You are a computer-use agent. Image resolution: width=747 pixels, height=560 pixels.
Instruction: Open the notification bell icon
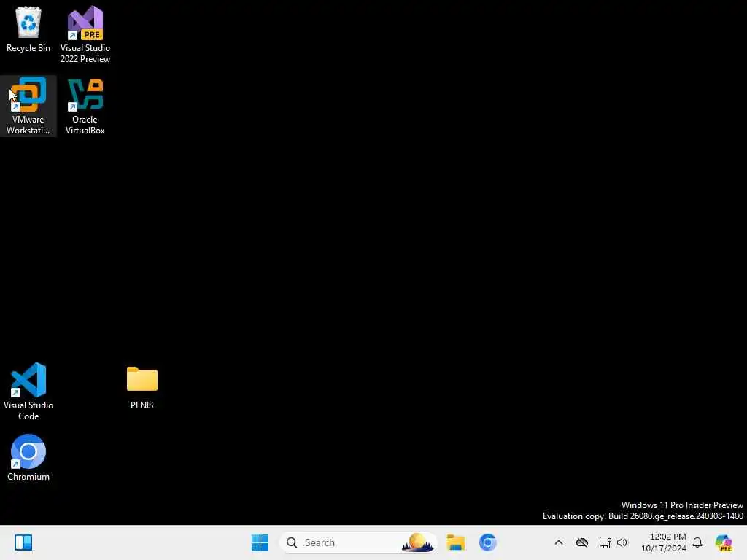point(697,542)
